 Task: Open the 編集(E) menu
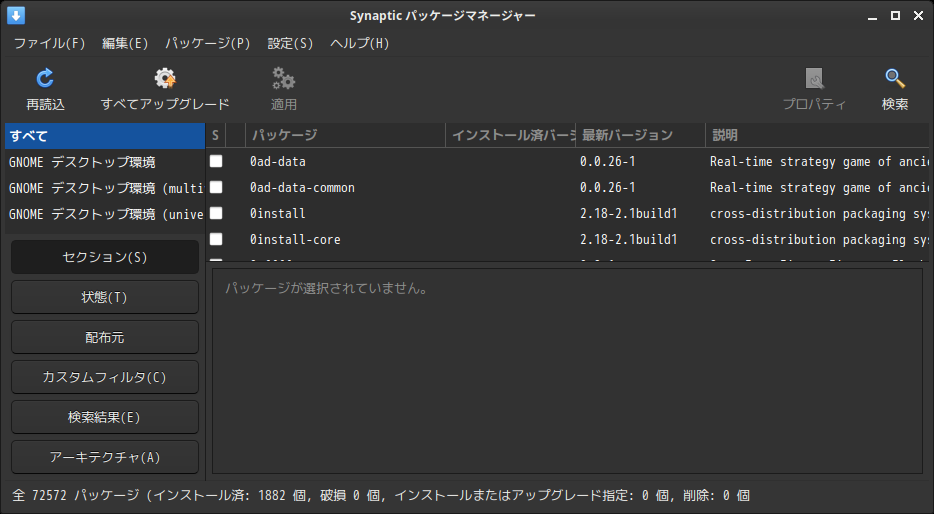(125, 43)
